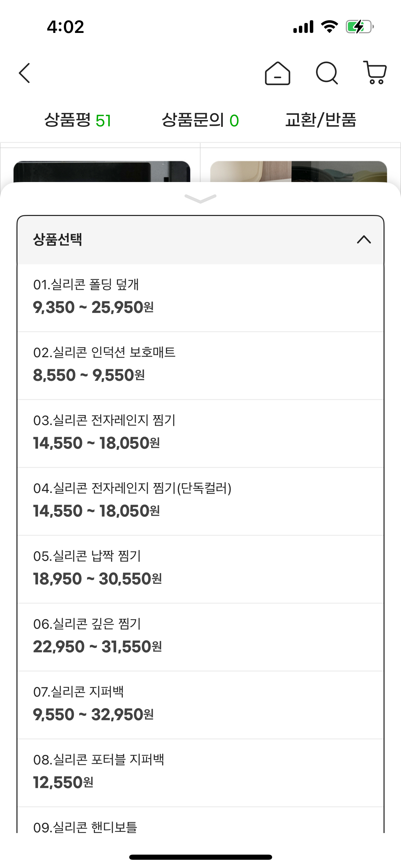Pick 04.실리콘 전자레인지 찜기(단독컬러)
The width and height of the screenshot is (401, 868).
pos(200,501)
